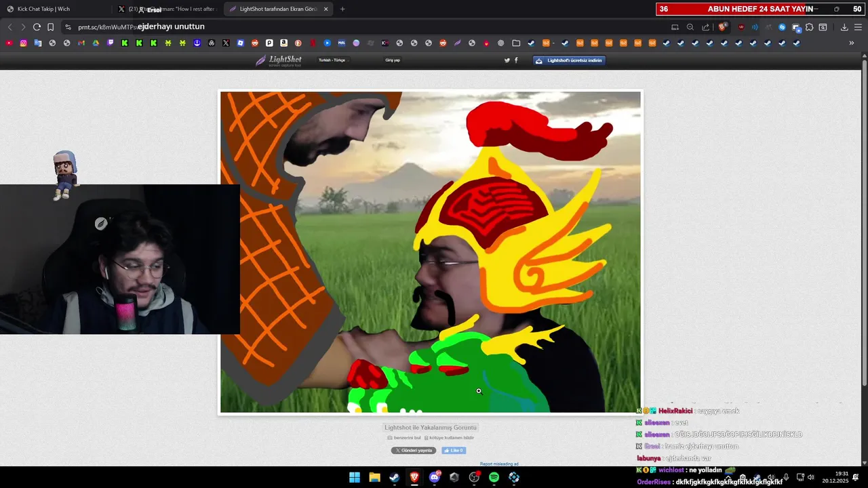The width and height of the screenshot is (868, 488).
Task: Open the Netflix bookmark icon
Action: [313, 43]
